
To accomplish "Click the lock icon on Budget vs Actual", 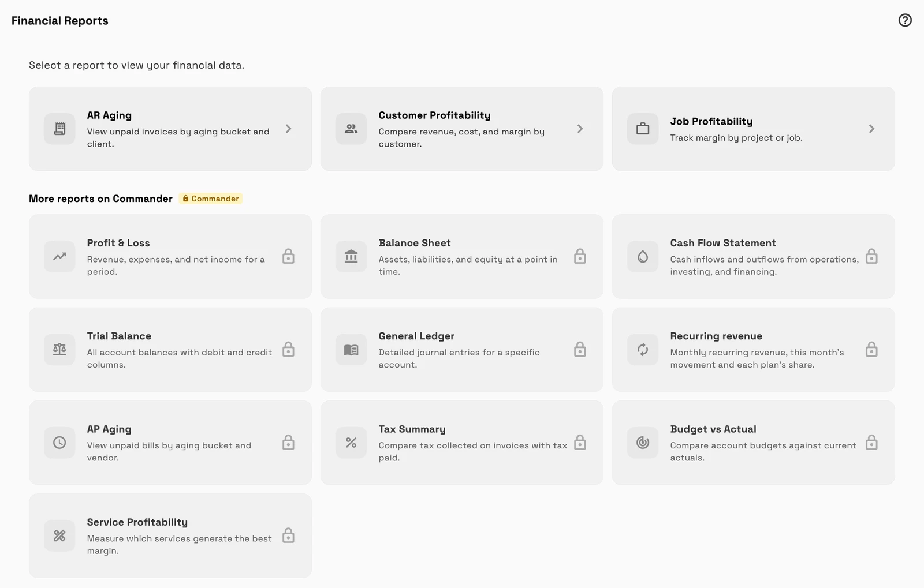I will [871, 443].
